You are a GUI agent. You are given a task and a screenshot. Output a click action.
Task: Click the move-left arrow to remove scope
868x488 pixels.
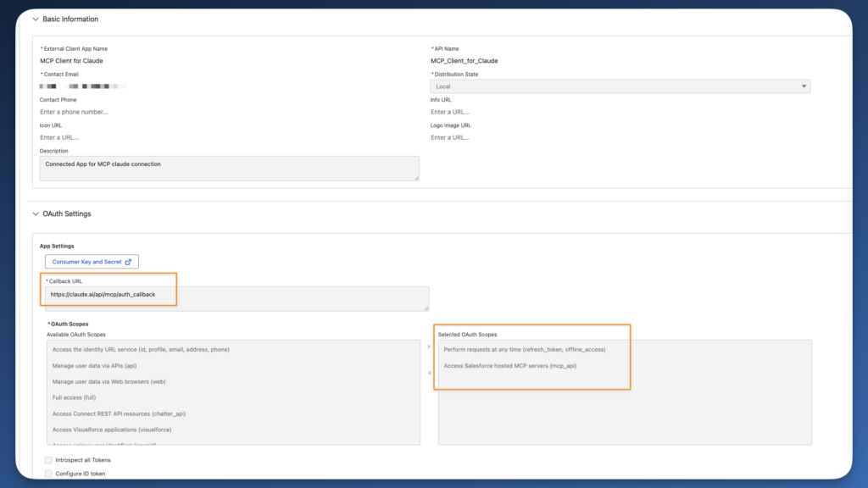[429, 374]
